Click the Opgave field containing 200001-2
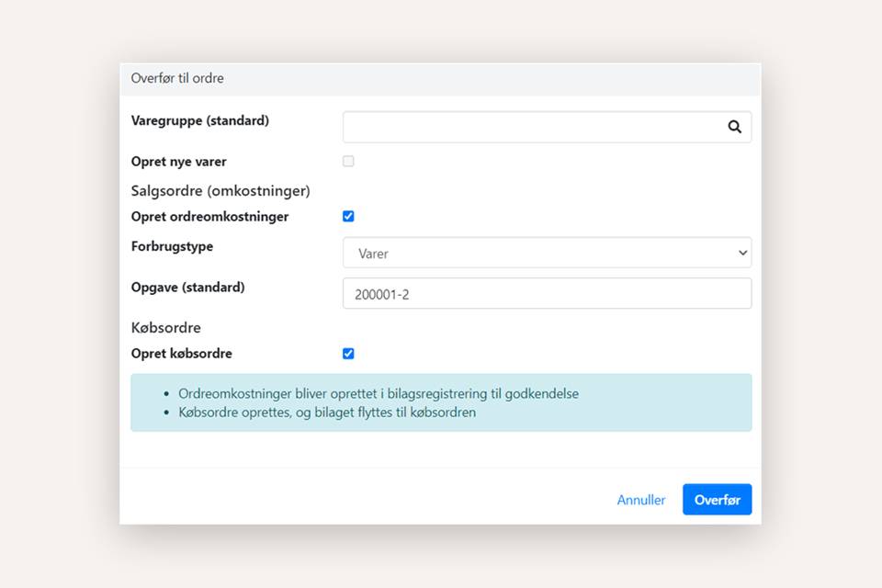The width and height of the screenshot is (882, 588). pyautogui.click(x=547, y=293)
